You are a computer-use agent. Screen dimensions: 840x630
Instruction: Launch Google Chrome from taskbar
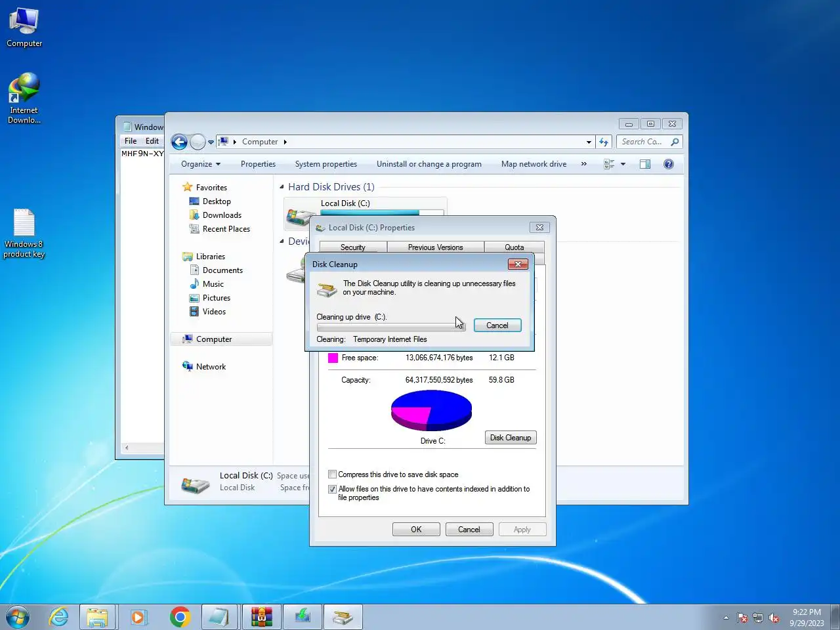[180, 618]
